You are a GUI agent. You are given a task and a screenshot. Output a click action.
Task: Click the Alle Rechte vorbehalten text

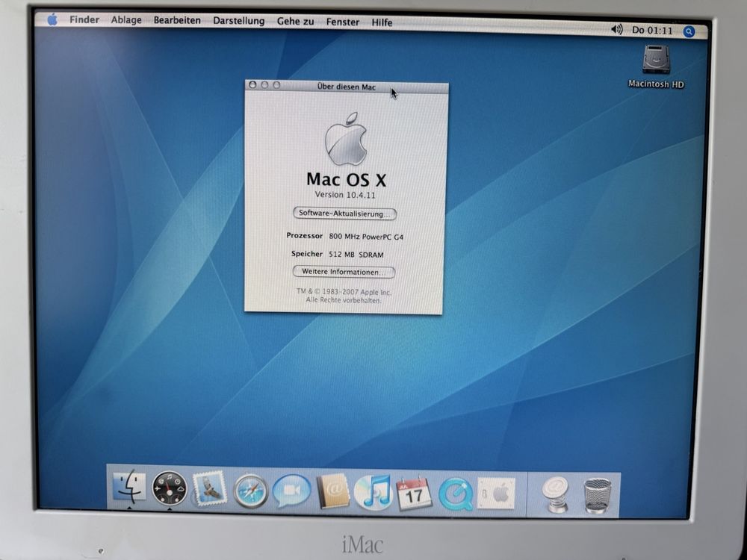point(344,300)
